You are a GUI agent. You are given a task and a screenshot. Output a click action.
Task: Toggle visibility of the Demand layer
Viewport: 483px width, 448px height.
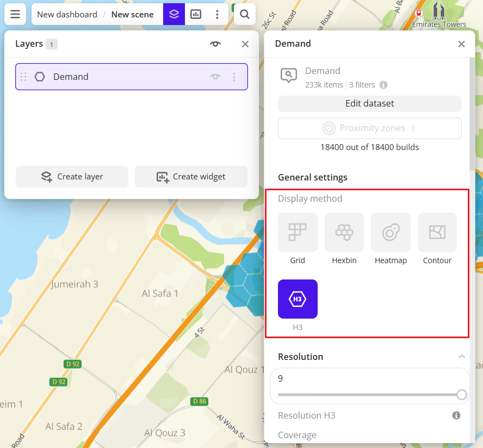click(x=215, y=77)
